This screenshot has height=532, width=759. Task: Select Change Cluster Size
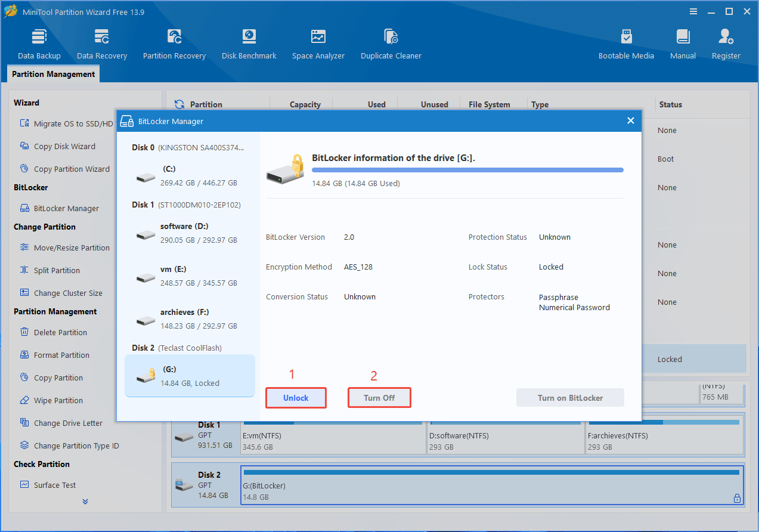(x=61, y=293)
